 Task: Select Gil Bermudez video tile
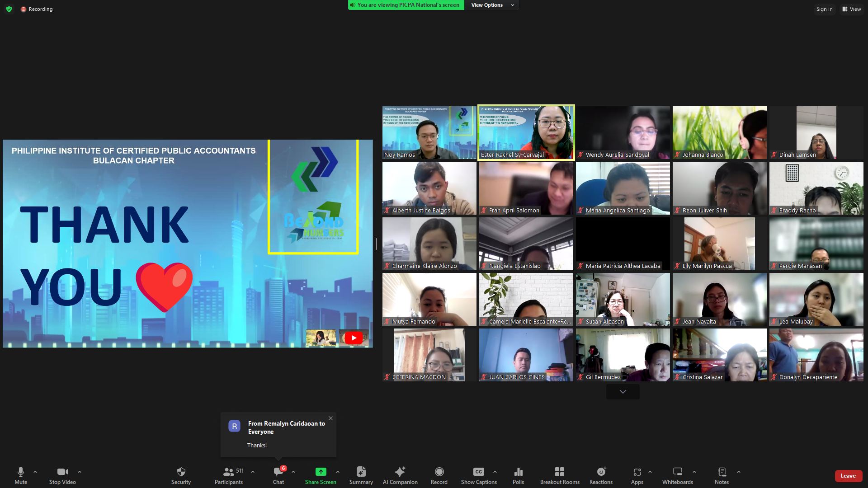pos(623,355)
